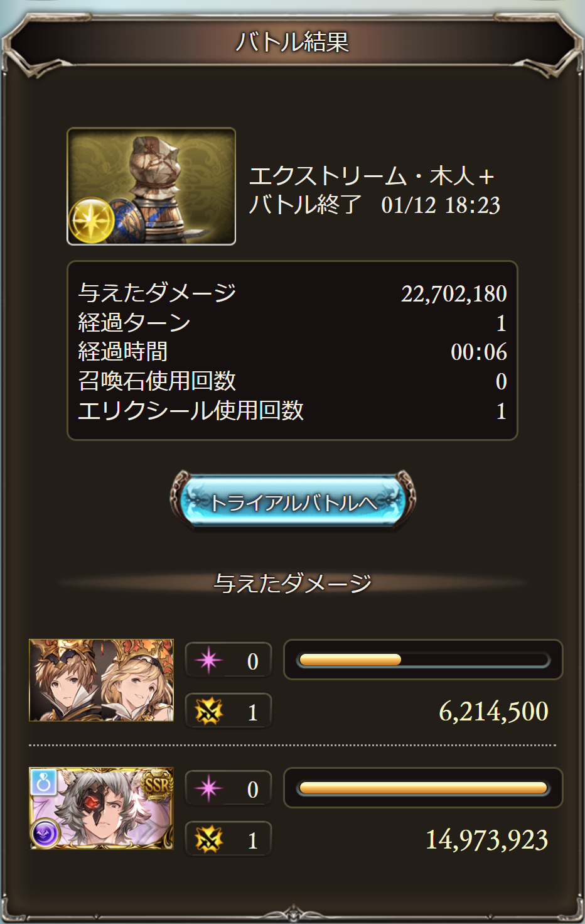Image resolution: width=585 pixels, height=924 pixels.
Task: Click the SSR rarity badge
Action: [157, 785]
